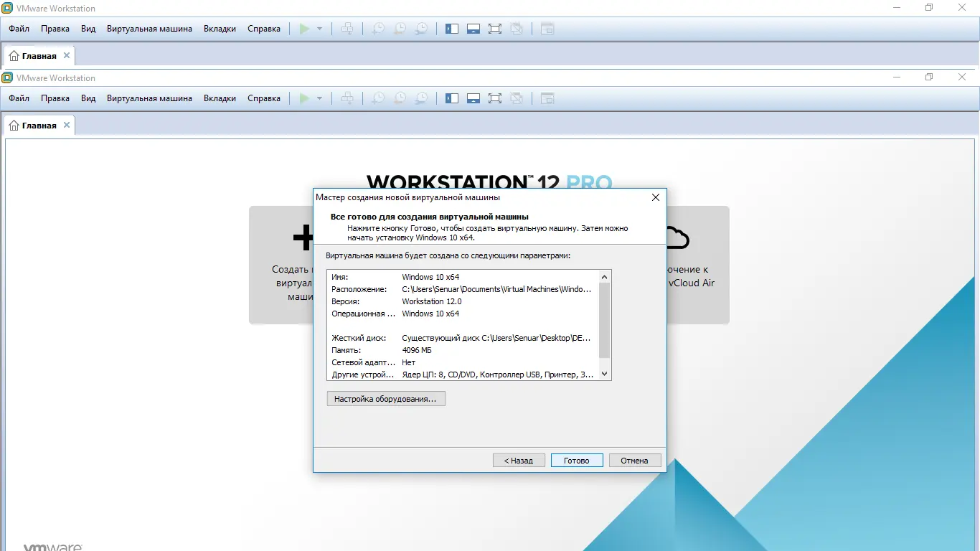980x551 pixels.
Task: Unity mode icon in the inner window toolbar
Action: pyautogui.click(x=517, y=98)
